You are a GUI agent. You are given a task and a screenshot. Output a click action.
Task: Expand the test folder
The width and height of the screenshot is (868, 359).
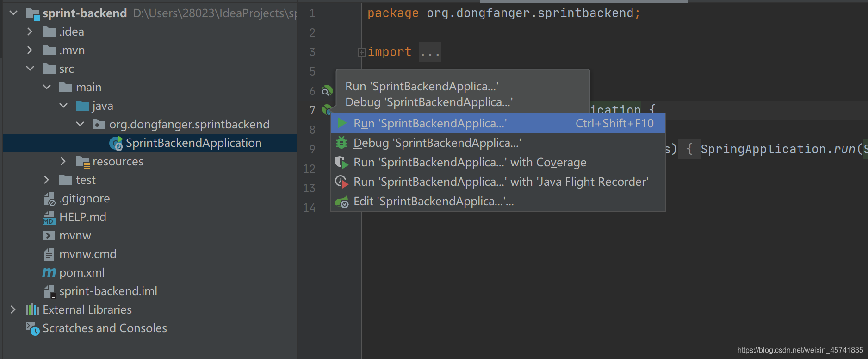click(x=47, y=180)
